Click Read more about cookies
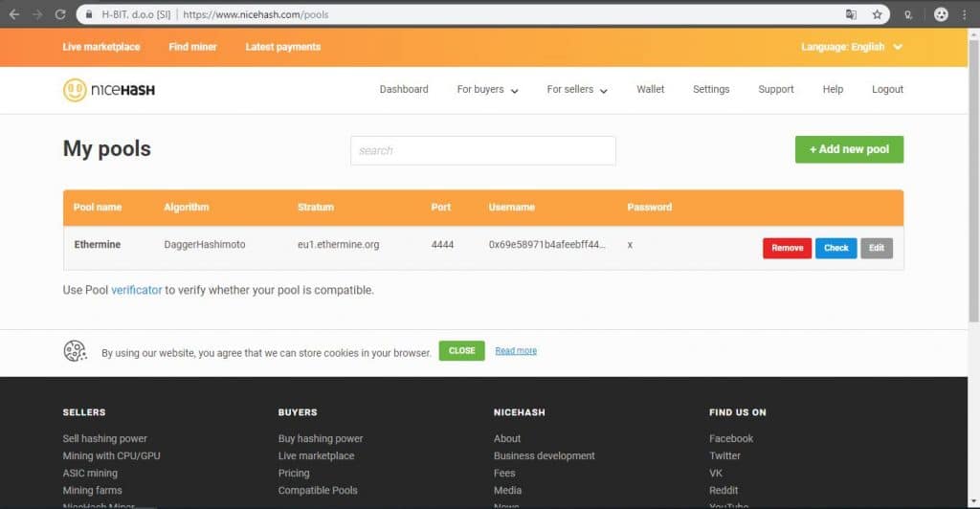The height and width of the screenshot is (509, 980). tap(516, 351)
